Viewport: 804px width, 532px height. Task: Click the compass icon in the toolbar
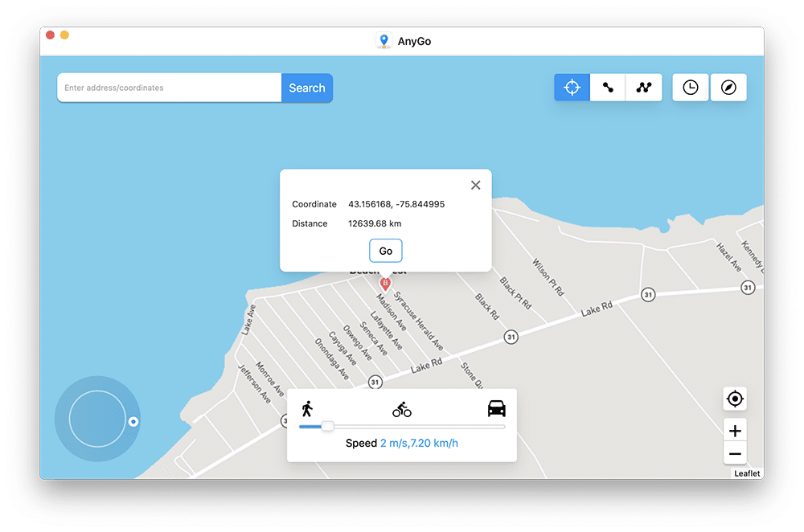[728, 87]
